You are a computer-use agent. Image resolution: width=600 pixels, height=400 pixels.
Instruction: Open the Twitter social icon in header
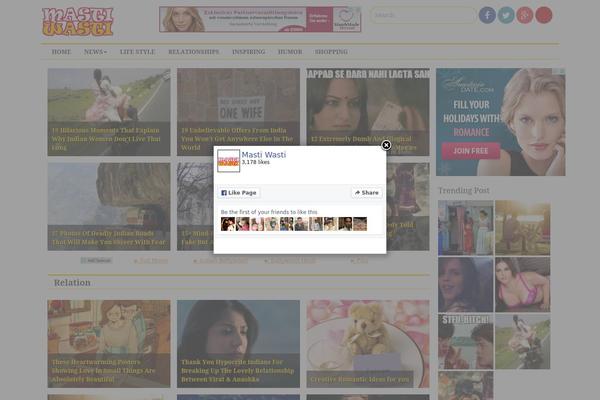tap(506, 15)
